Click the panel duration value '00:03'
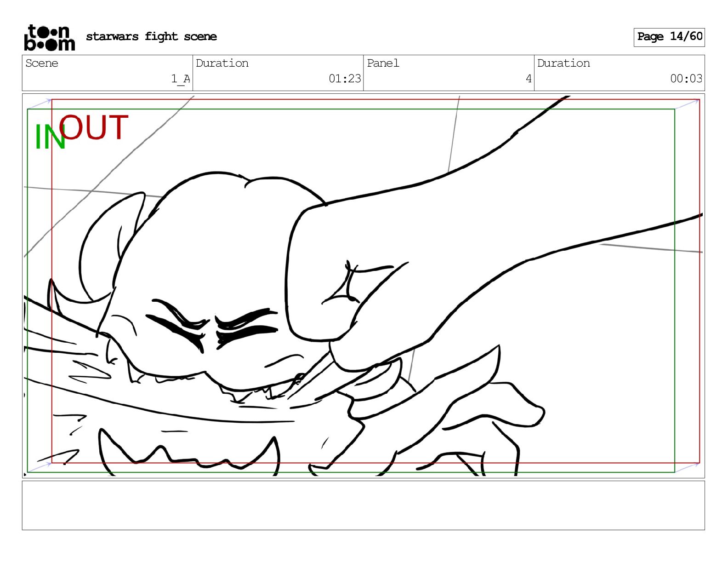Viewport: 728px width, 563px height. click(686, 79)
